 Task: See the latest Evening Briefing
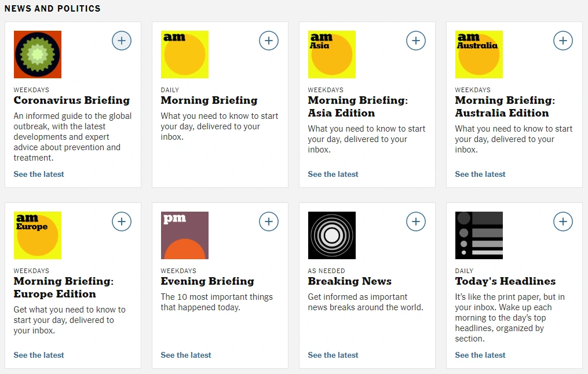tap(185, 355)
